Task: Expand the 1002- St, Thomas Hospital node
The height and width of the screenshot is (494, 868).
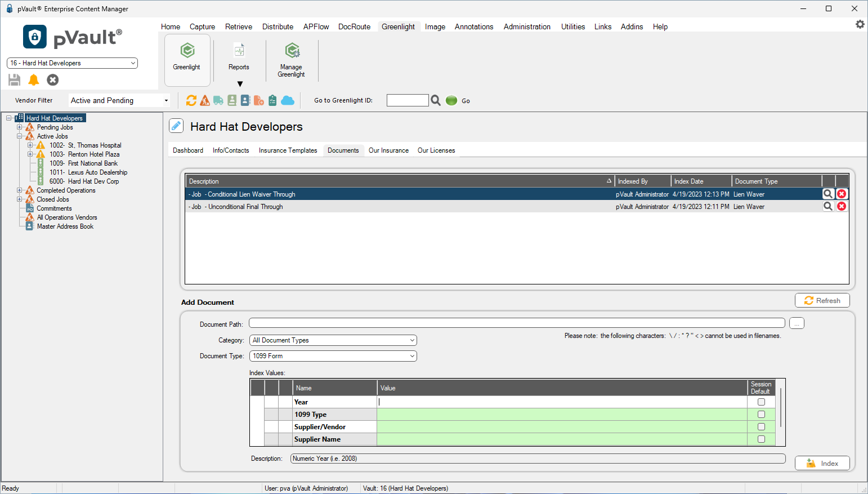Action: point(30,145)
